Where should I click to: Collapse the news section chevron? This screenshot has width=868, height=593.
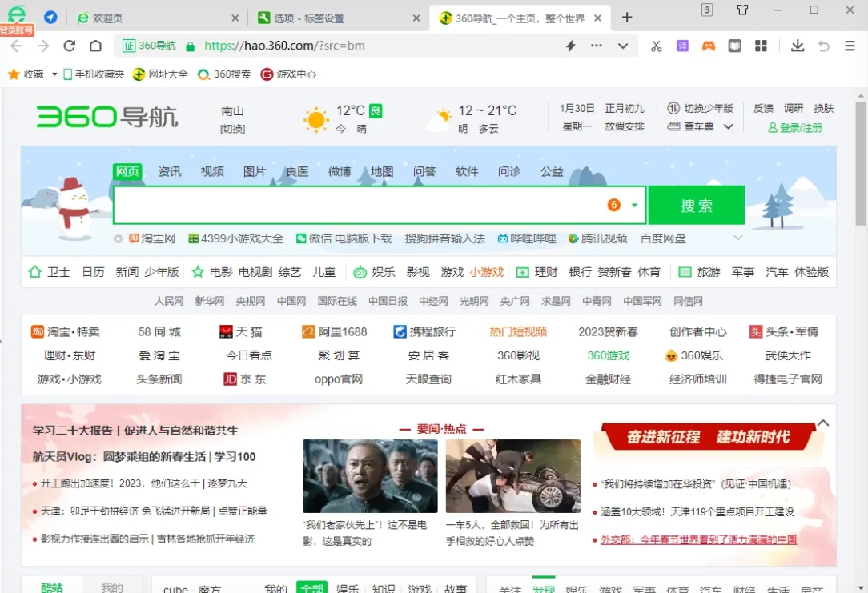pyautogui.click(x=822, y=423)
